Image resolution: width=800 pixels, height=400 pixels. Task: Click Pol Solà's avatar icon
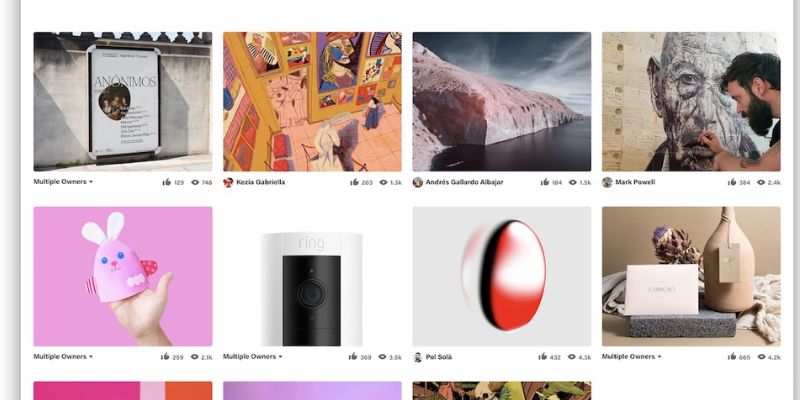pyautogui.click(x=417, y=357)
